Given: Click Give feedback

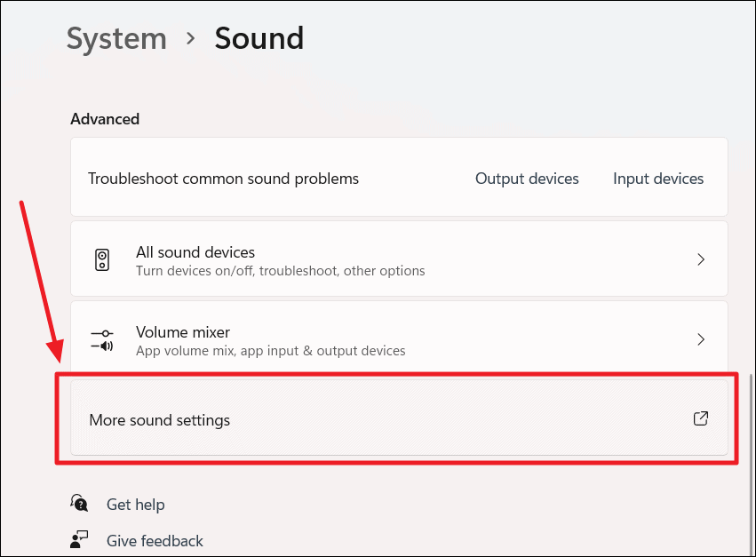Looking at the screenshot, I should pyautogui.click(x=155, y=539).
